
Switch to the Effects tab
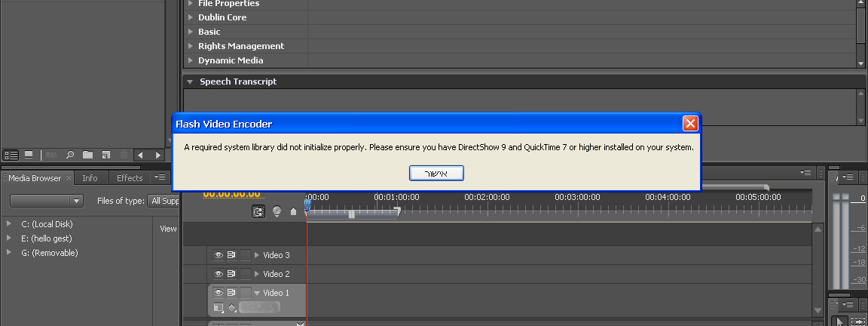(x=130, y=178)
